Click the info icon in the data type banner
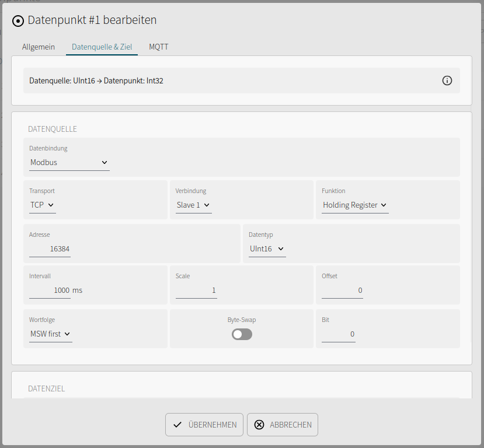 pyautogui.click(x=447, y=80)
